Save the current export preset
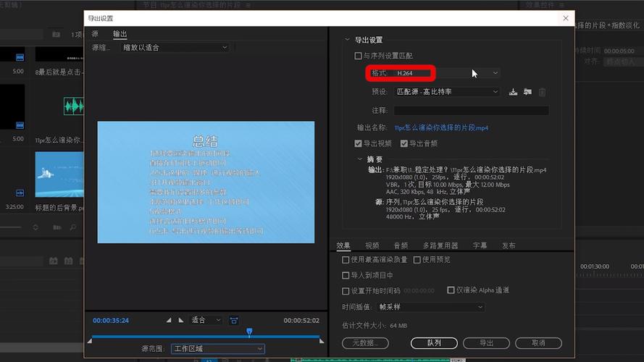This screenshot has height=362, width=644. click(513, 92)
